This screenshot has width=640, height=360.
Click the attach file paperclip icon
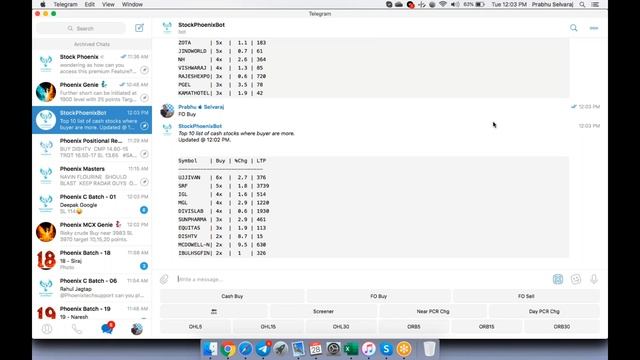[x=164, y=279]
